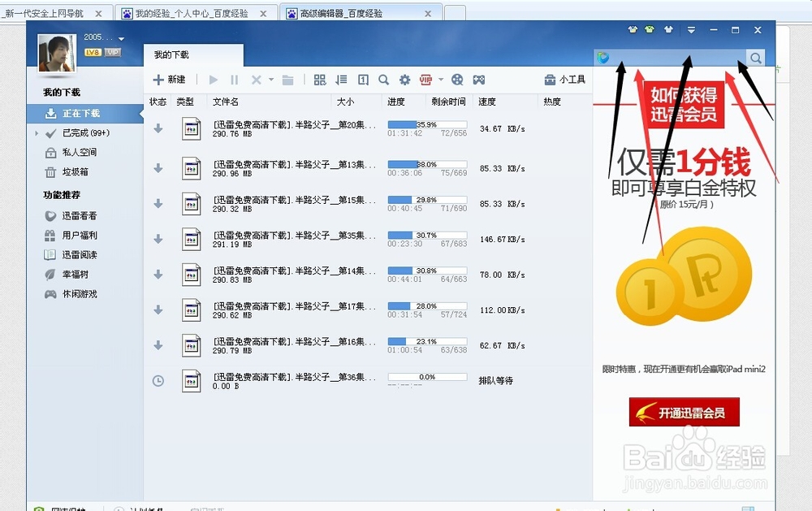Viewport: 812px width, 511px height.
Task: Click the red VIP toolbar icon
Action: tap(425, 80)
